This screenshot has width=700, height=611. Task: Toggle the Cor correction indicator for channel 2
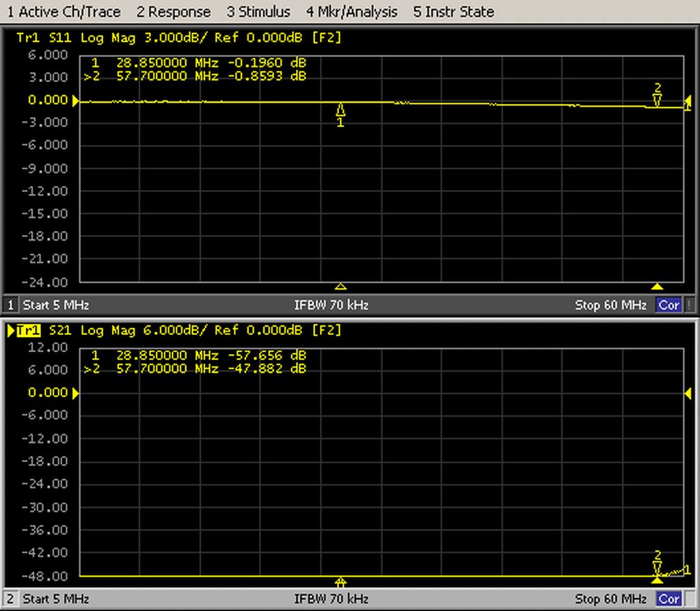pos(668,599)
